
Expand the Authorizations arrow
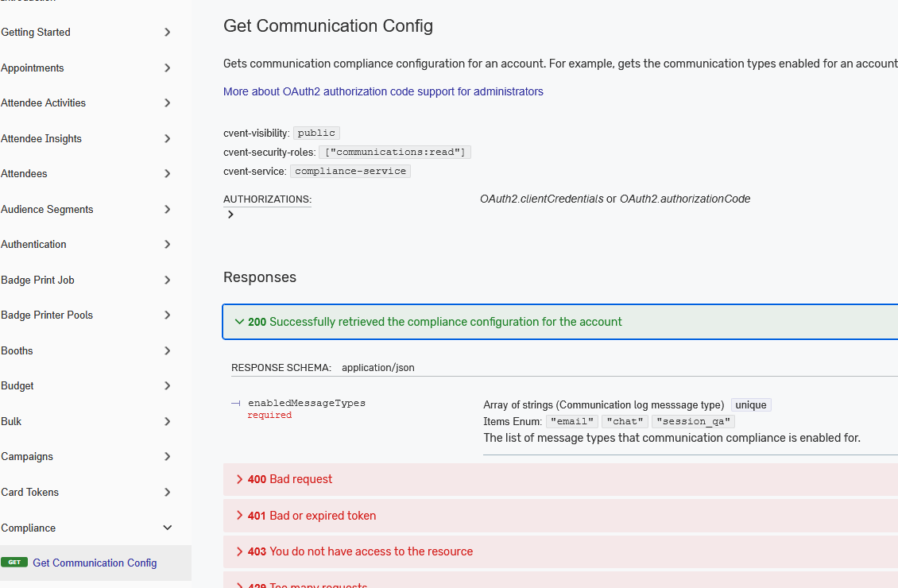(x=230, y=214)
